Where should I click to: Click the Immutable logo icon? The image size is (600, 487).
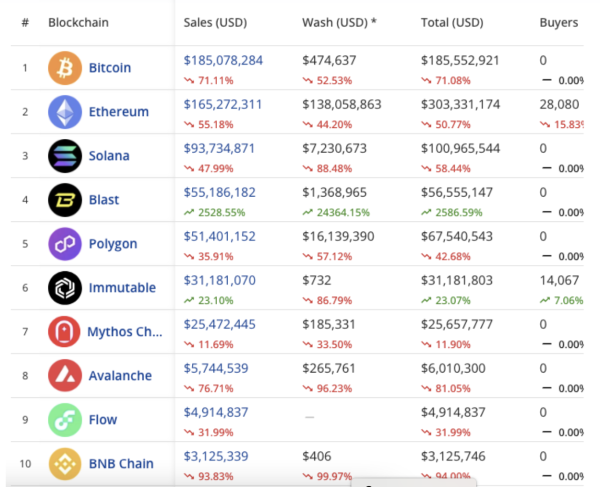[65, 288]
